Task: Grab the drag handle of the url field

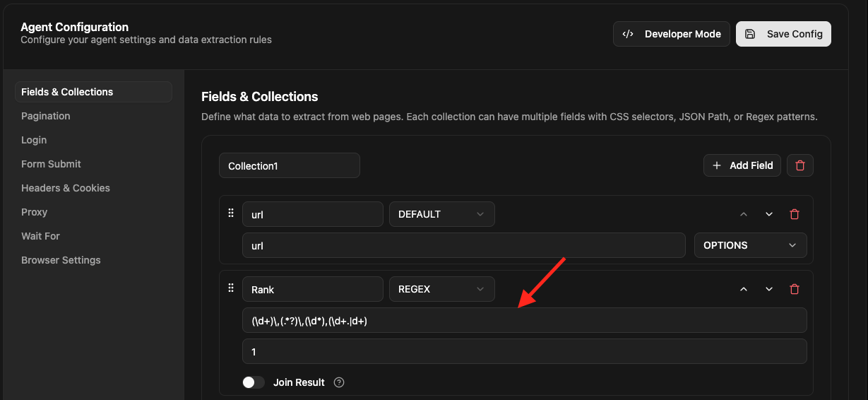Action: (x=230, y=213)
